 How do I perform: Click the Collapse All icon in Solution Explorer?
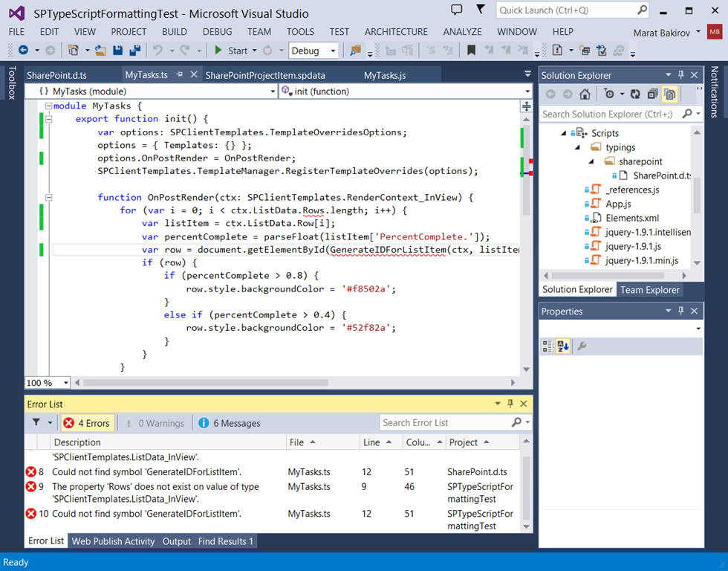coord(652,94)
